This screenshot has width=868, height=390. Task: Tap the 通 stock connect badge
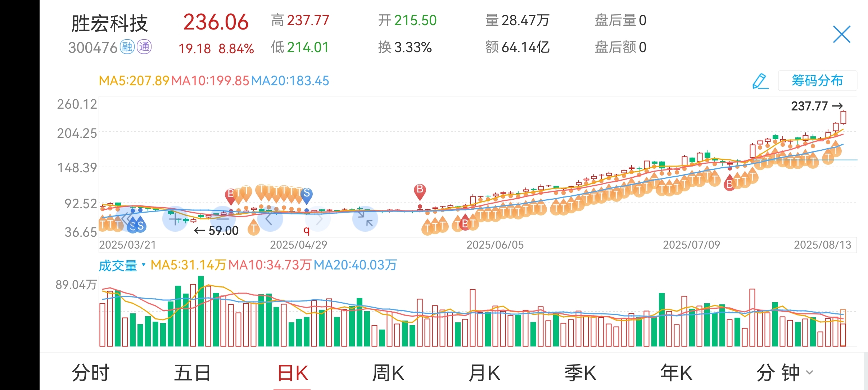144,47
